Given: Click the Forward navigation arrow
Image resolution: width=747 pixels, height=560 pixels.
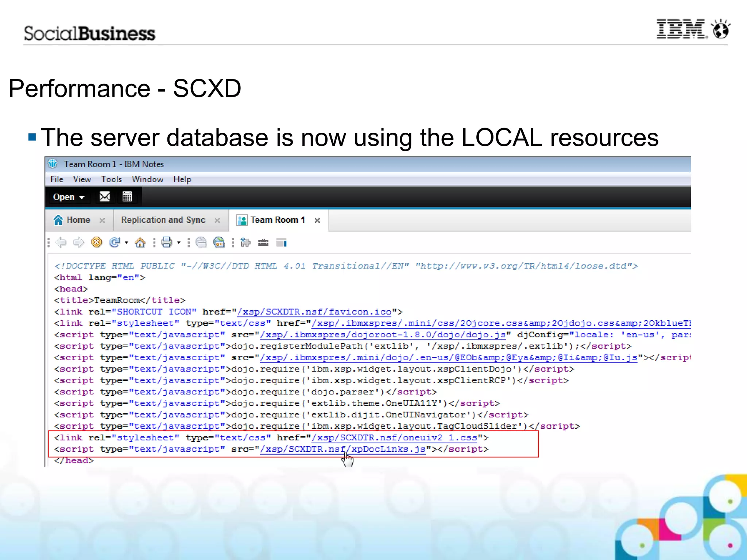Looking at the screenshot, I should coord(78,242).
